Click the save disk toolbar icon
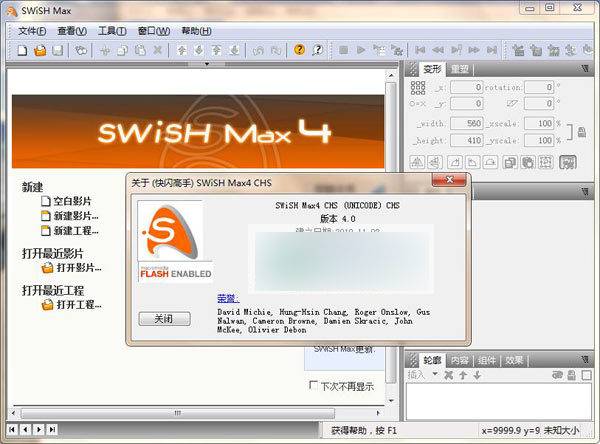The image size is (600, 444). [58, 49]
